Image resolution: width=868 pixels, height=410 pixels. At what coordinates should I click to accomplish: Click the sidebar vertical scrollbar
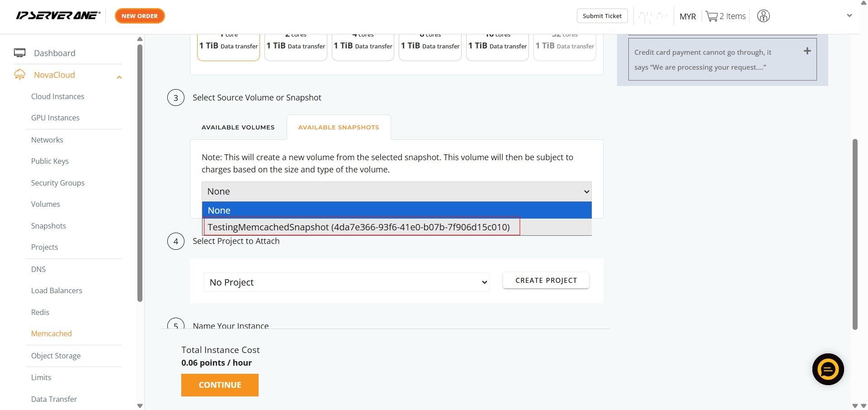point(140,172)
